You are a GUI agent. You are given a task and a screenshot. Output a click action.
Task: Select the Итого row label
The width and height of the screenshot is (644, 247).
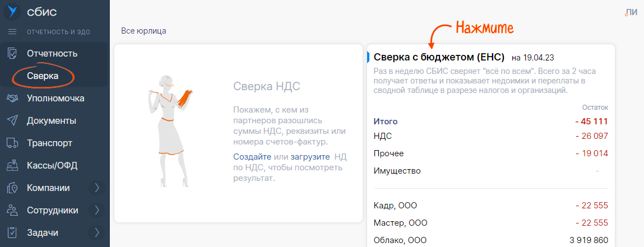click(386, 122)
